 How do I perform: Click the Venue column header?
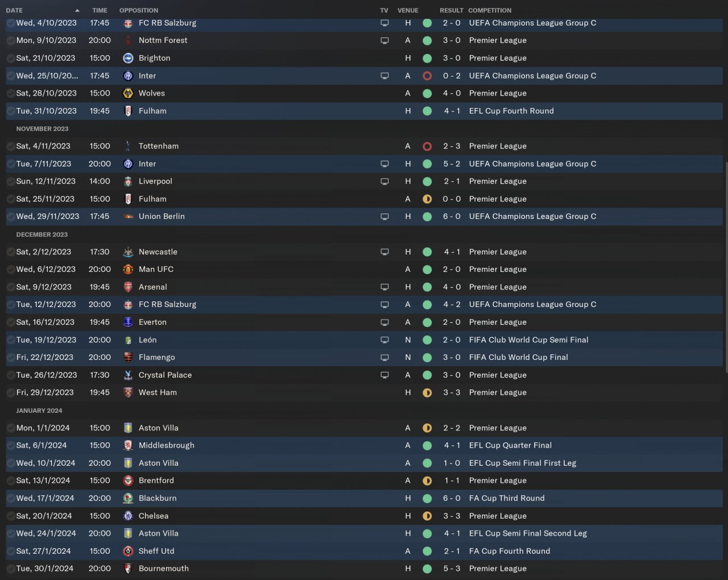point(408,10)
